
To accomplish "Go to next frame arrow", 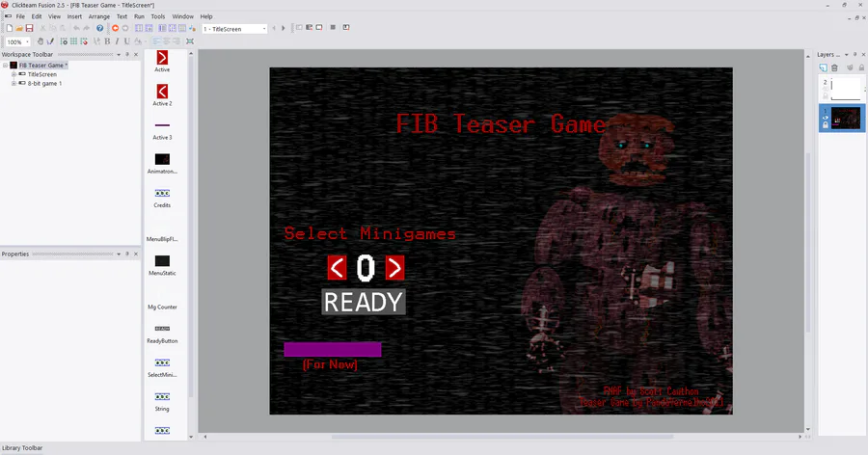I will (x=284, y=28).
